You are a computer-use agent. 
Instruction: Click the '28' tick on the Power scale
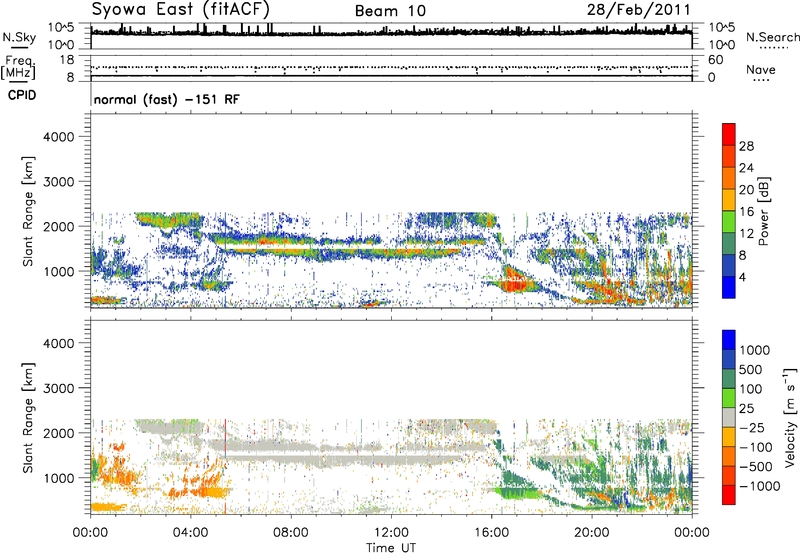746,146
